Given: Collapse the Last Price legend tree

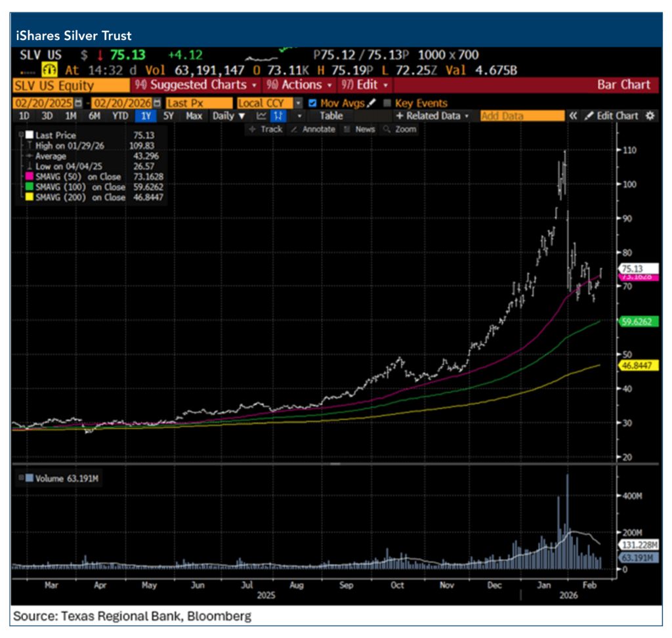Looking at the screenshot, I should pos(22,135).
